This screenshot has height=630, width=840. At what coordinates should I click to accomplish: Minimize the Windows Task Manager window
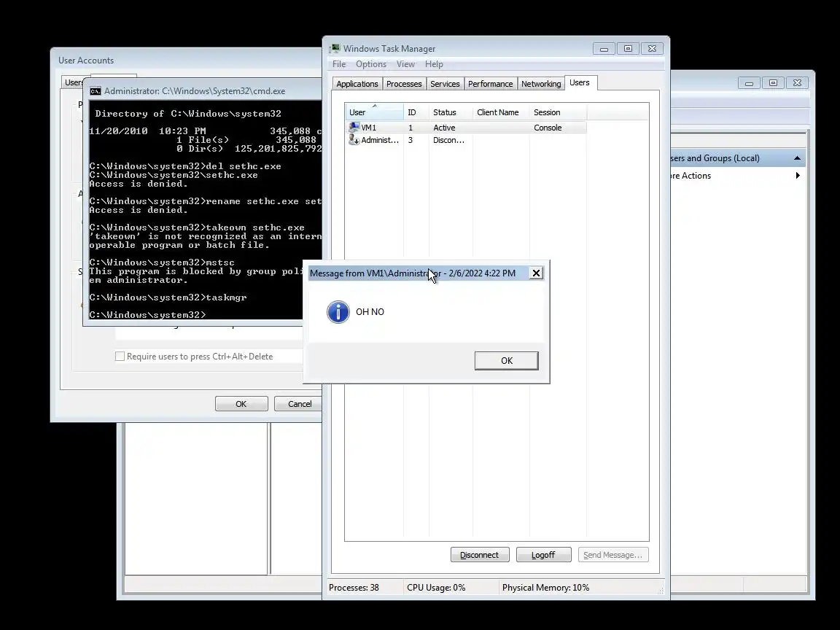point(604,49)
